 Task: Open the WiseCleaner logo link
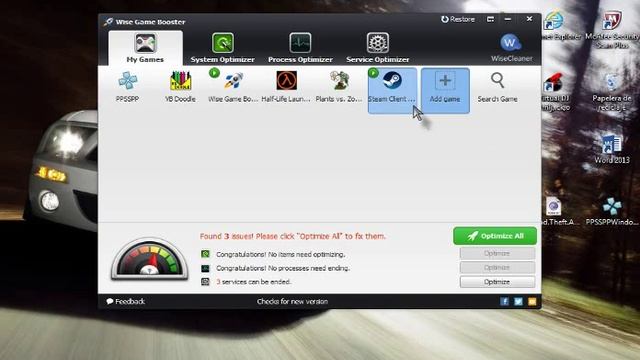[511, 48]
